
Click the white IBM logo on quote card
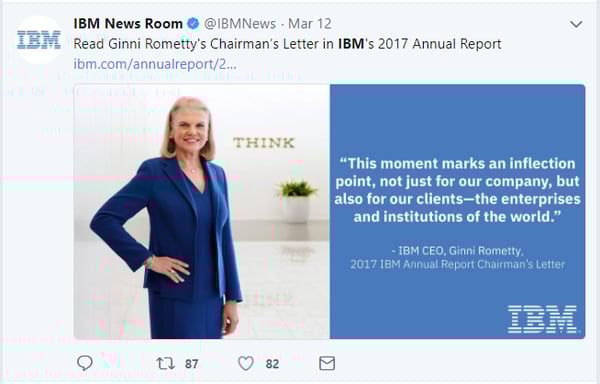point(543,319)
